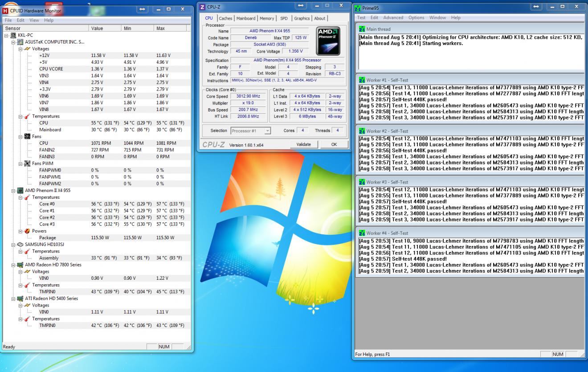Collapse the SAMSUNG HD103SJ node
Image resolution: width=588 pixels, height=372 pixels.
[x=13, y=245]
